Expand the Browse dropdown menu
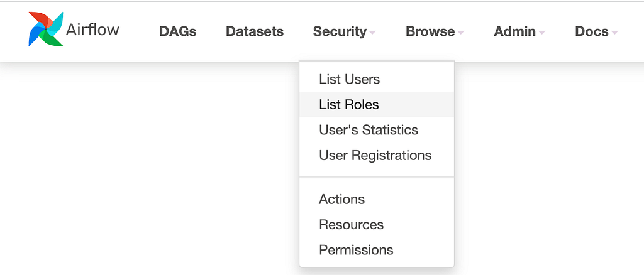The image size is (644, 275). (x=435, y=31)
